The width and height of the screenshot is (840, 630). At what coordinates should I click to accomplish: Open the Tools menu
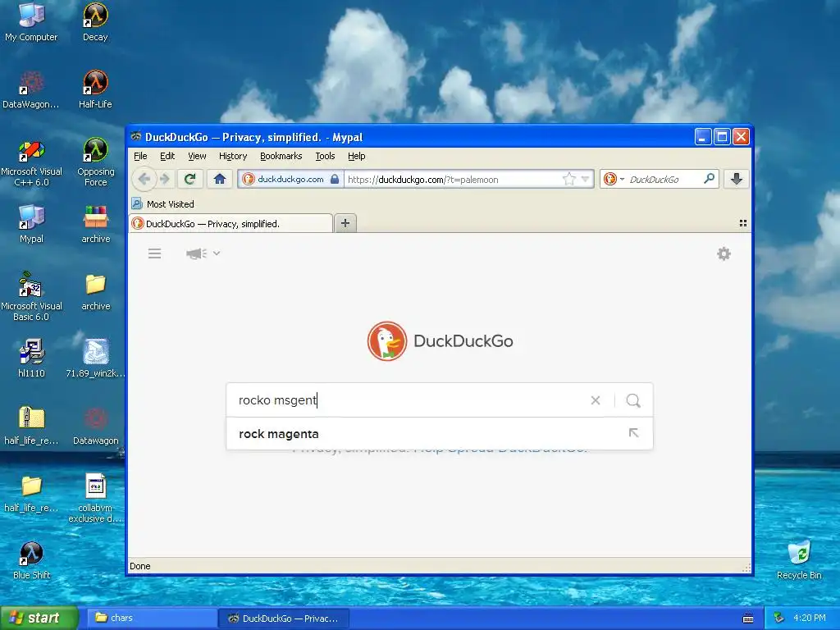325,156
